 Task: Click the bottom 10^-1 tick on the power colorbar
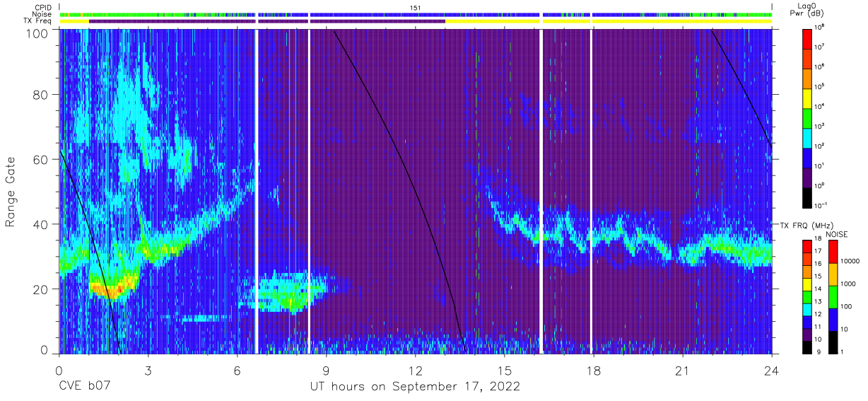click(x=821, y=204)
